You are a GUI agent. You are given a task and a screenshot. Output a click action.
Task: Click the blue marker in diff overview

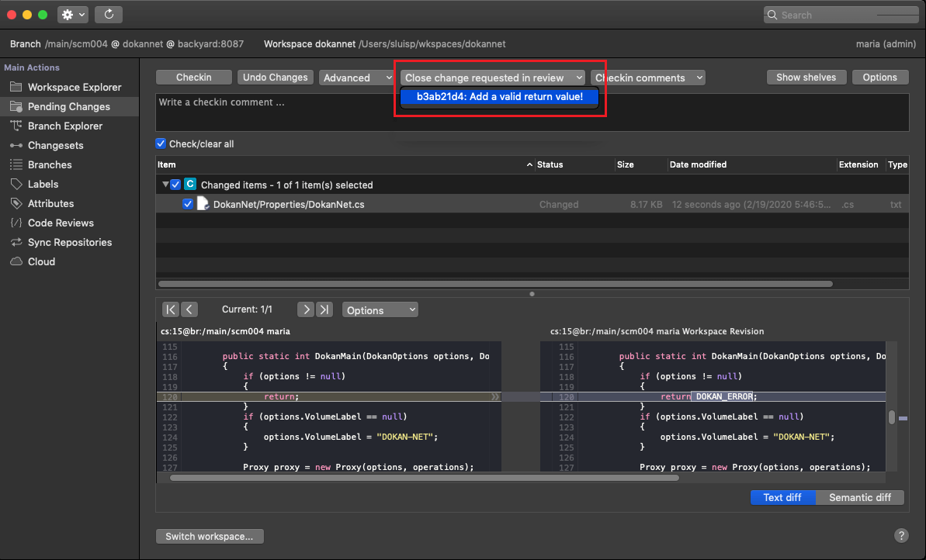[903, 418]
